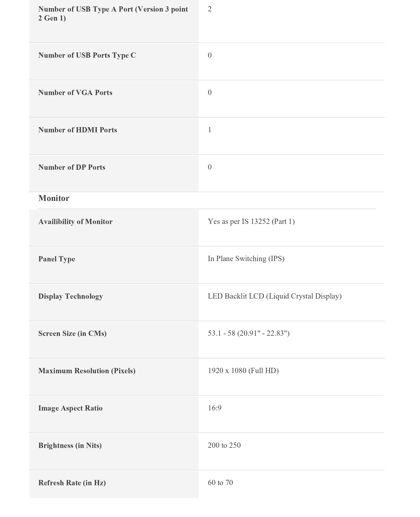420x517 pixels.
Task: Click the 'Maximum Resolution (Pixels)' label
Action: (x=87, y=371)
